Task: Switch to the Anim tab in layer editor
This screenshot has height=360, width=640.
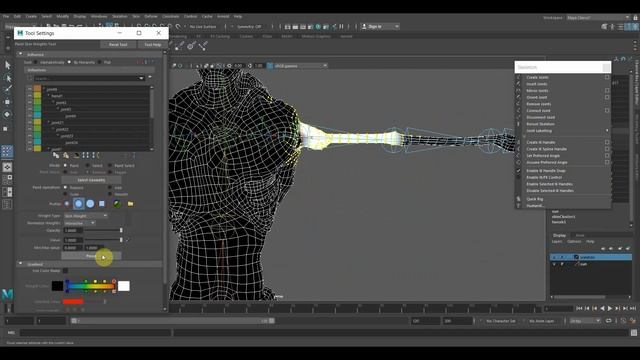Action: click(x=580, y=236)
